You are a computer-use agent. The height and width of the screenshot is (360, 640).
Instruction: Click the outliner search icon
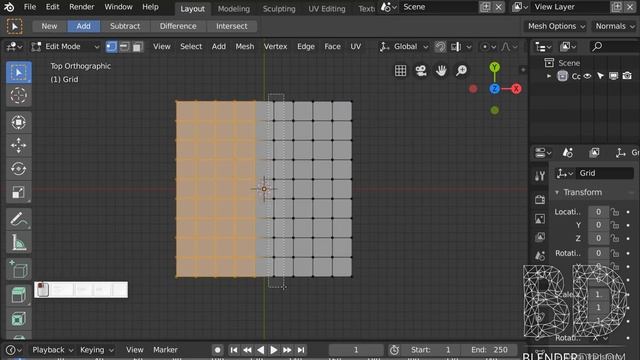(x=597, y=47)
